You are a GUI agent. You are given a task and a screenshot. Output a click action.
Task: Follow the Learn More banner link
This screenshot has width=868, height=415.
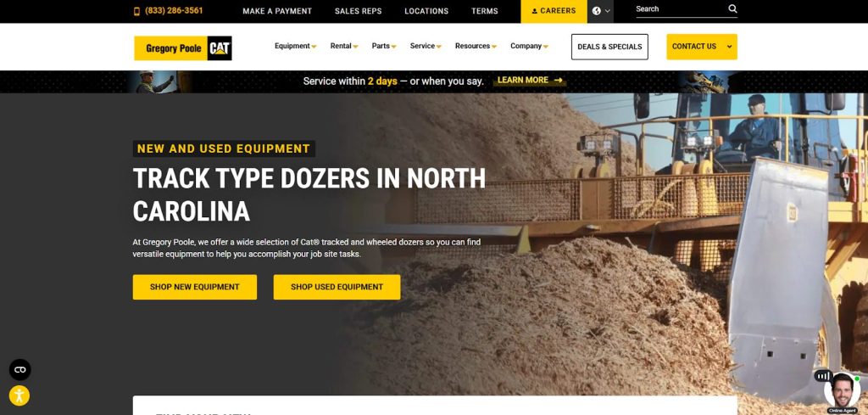click(x=530, y=81)
